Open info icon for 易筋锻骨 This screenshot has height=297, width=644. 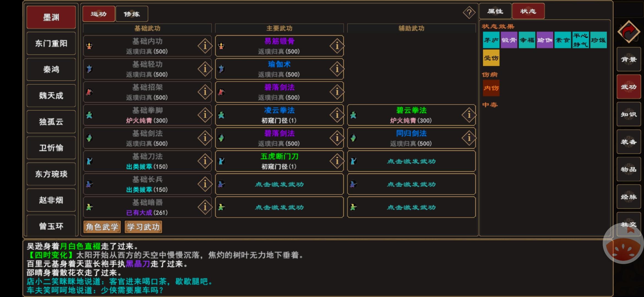coord(337,46)
